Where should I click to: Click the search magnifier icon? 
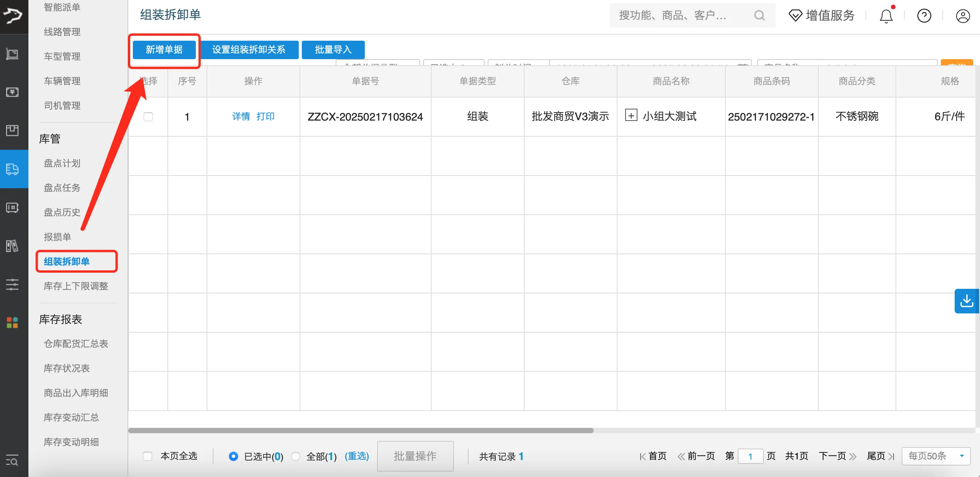click(x=759, y=15)
